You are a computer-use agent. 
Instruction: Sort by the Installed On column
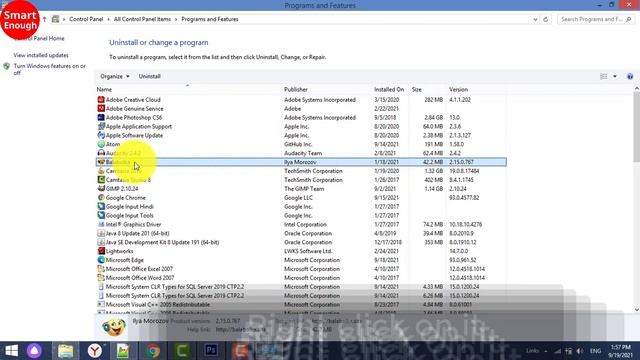point(389,89)
